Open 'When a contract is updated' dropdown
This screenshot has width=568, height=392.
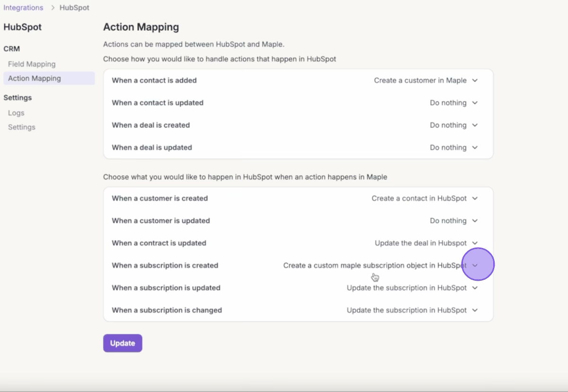475,243
